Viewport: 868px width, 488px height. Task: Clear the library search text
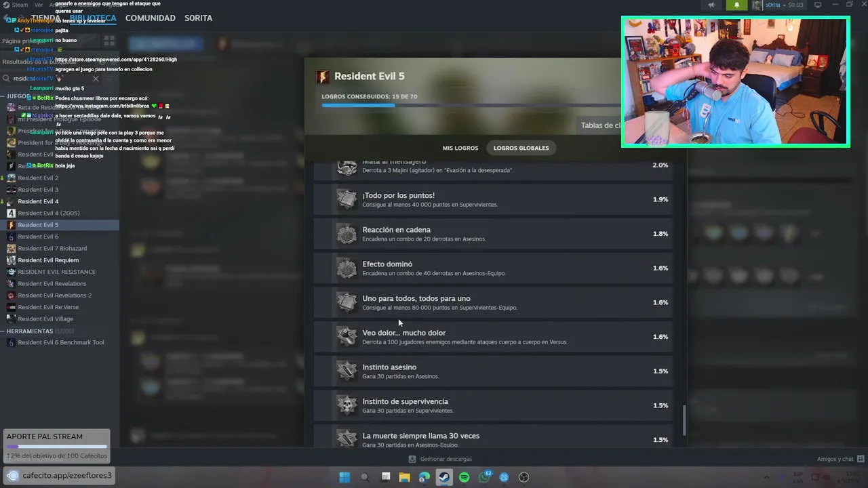(96, 79)
